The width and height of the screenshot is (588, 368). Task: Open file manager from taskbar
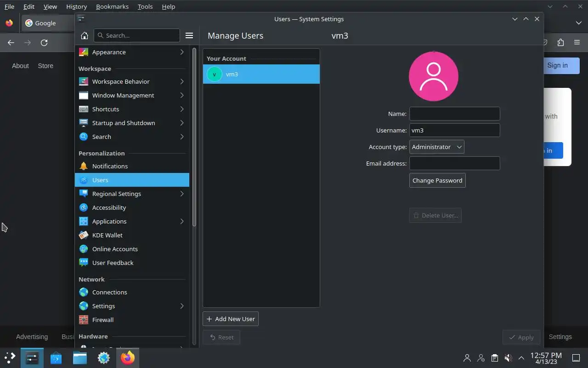point(80,357)
